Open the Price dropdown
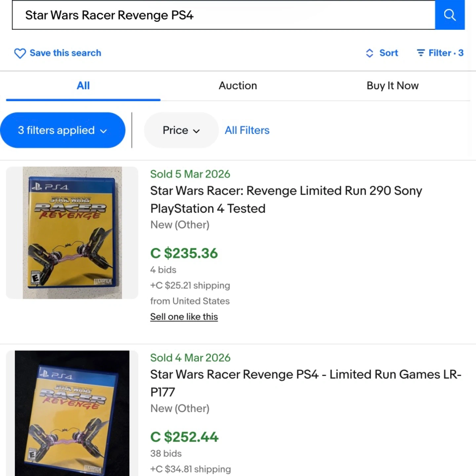 click(181, 130)
